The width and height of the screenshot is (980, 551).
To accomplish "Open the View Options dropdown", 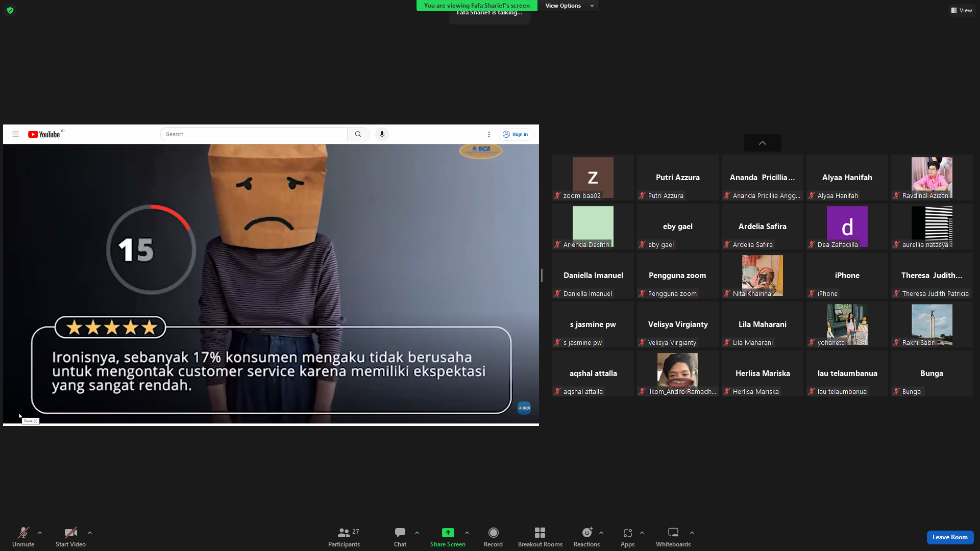I will pos(569,6).
